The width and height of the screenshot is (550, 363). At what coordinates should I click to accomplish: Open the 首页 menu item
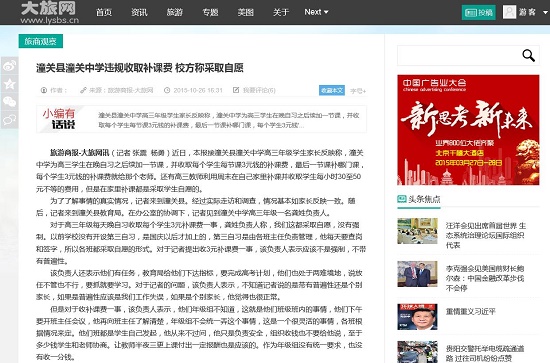click(x=104, y=12)
